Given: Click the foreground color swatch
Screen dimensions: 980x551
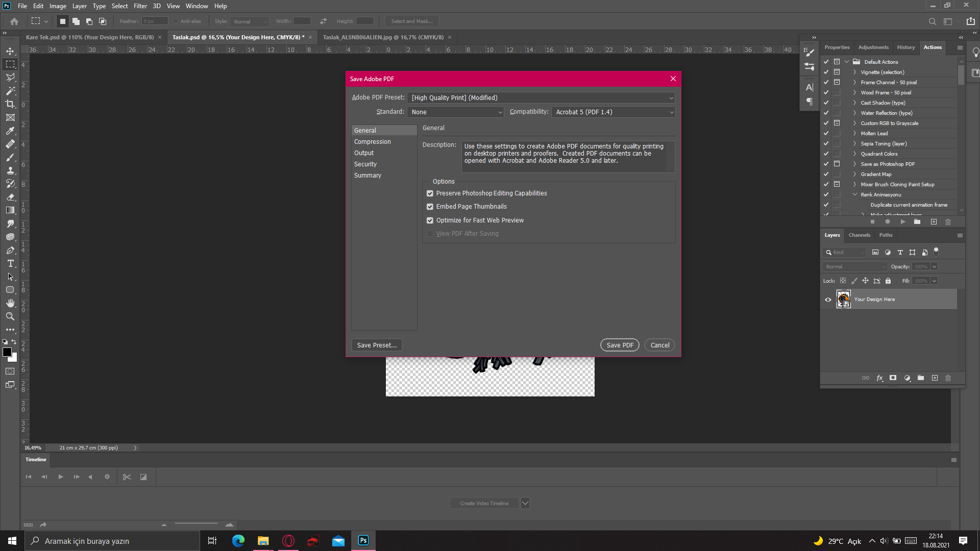Looking at the screenshot, I should point(8,352).
